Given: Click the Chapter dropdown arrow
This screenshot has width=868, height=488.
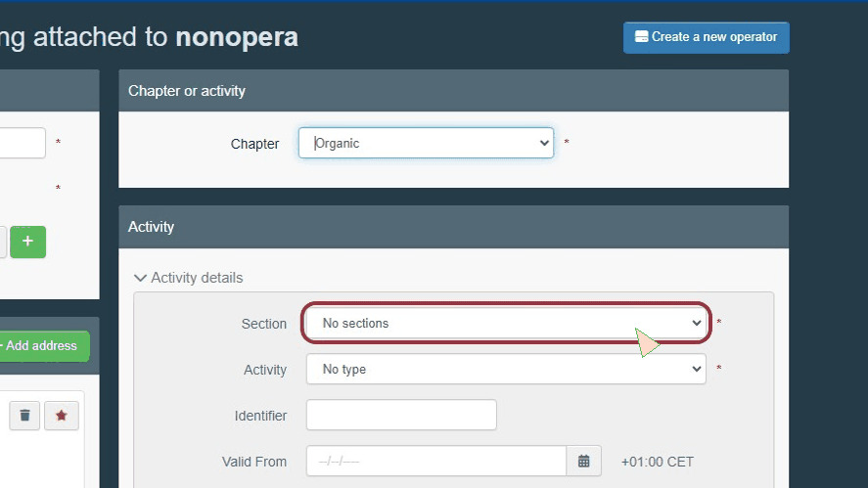Looking at the screenshot, I should click(544, 143).
